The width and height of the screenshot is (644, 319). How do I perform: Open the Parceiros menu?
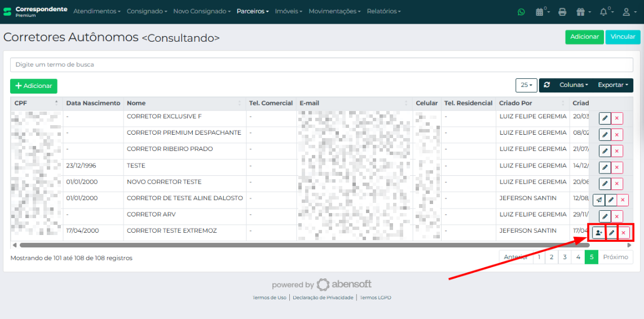[x=252, y=11]
